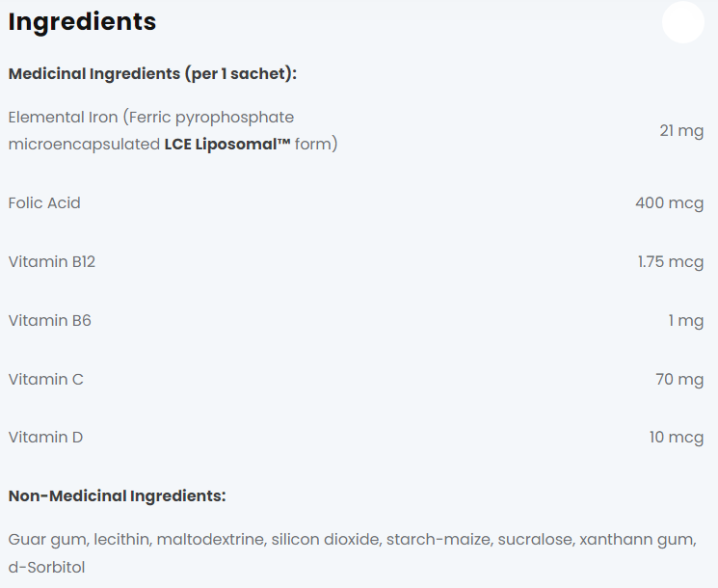Select the Vitamin B12 row label
This screenshot has height=588, width=718.
click(52, 262)
